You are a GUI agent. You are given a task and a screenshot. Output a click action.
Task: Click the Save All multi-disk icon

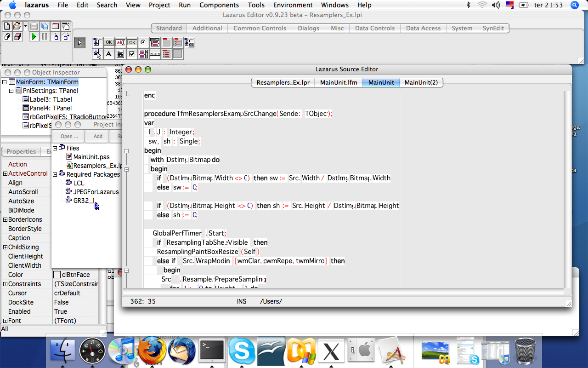coord(45,26)
